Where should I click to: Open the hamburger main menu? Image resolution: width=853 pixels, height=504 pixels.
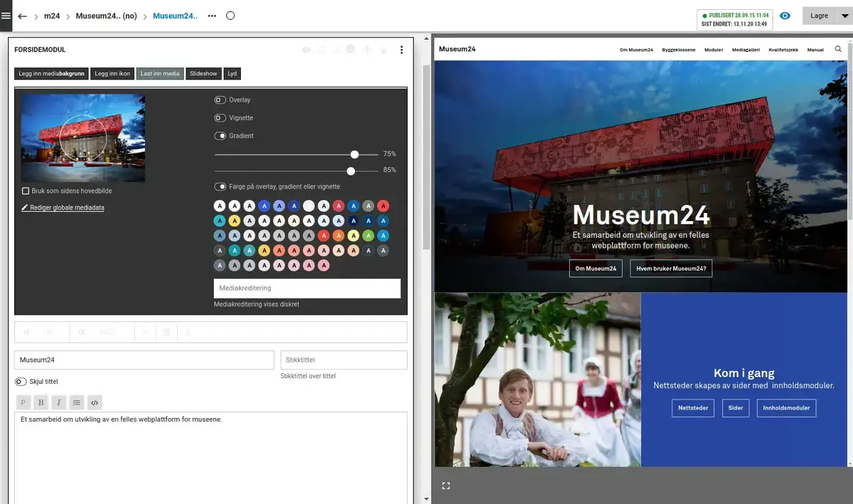tap(6, 16)
